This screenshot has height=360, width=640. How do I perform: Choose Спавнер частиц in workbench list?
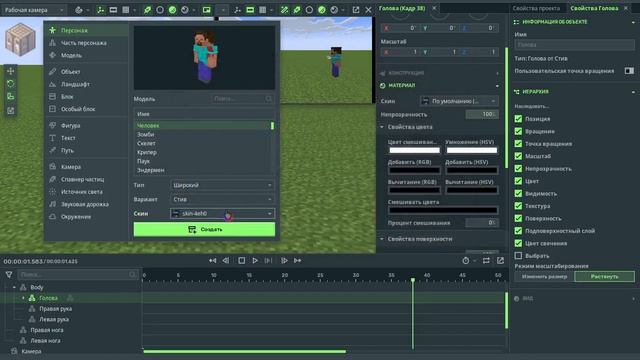[x=87, y=179]
